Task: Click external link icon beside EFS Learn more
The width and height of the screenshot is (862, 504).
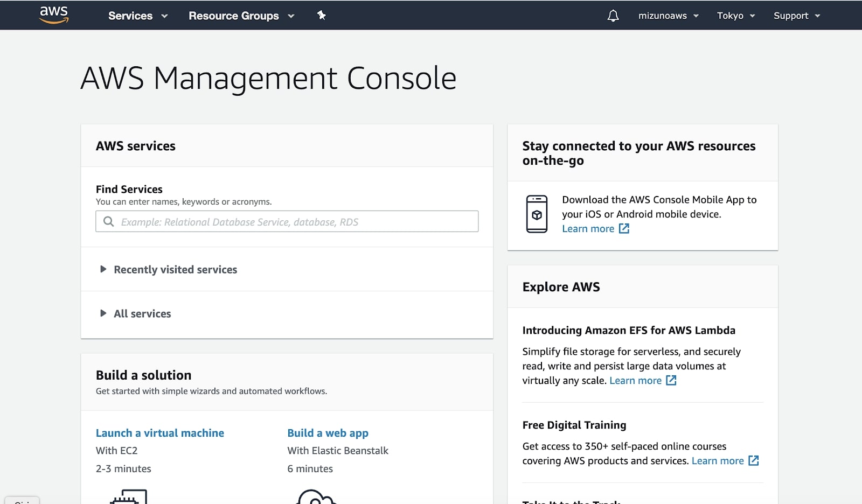Action: pos(671,380)
